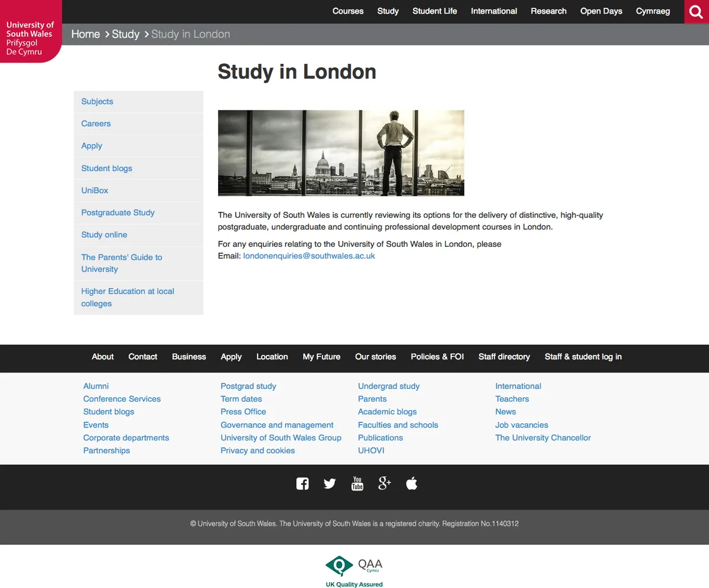Screen dimensions: 709x588
Task: Open Press Office link
Action: (243, 412)
